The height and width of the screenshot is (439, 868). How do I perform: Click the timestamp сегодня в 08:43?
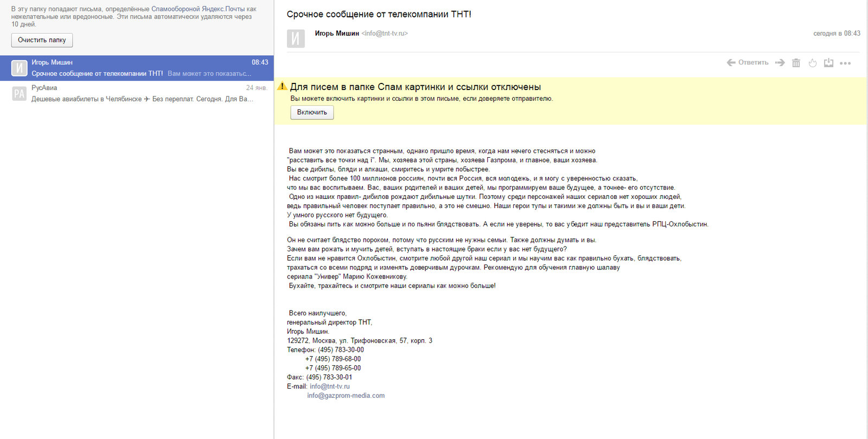coord(837,34)
